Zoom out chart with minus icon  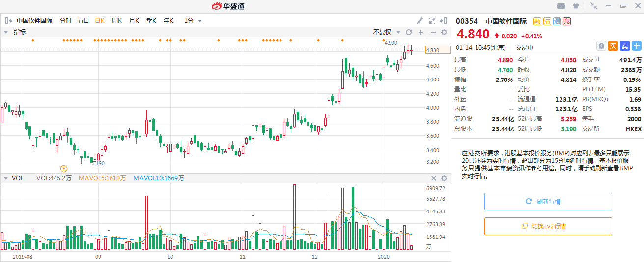(433, 32)
